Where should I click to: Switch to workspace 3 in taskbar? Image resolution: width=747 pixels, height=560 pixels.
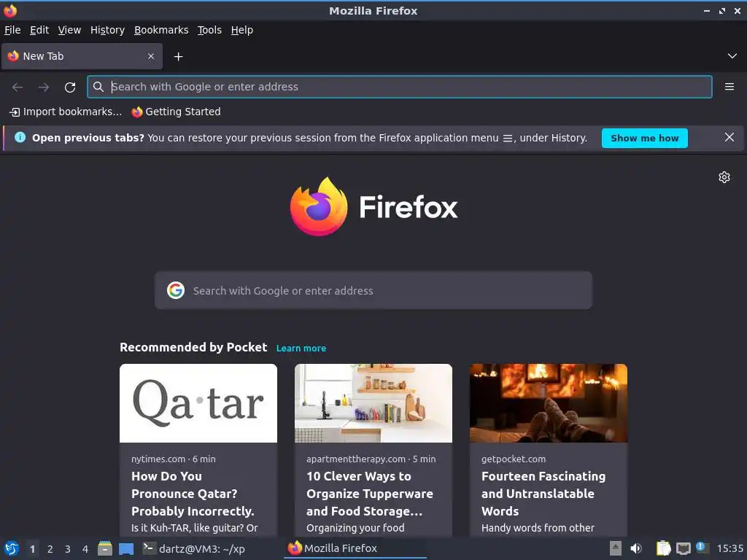[x=68, y=549]
